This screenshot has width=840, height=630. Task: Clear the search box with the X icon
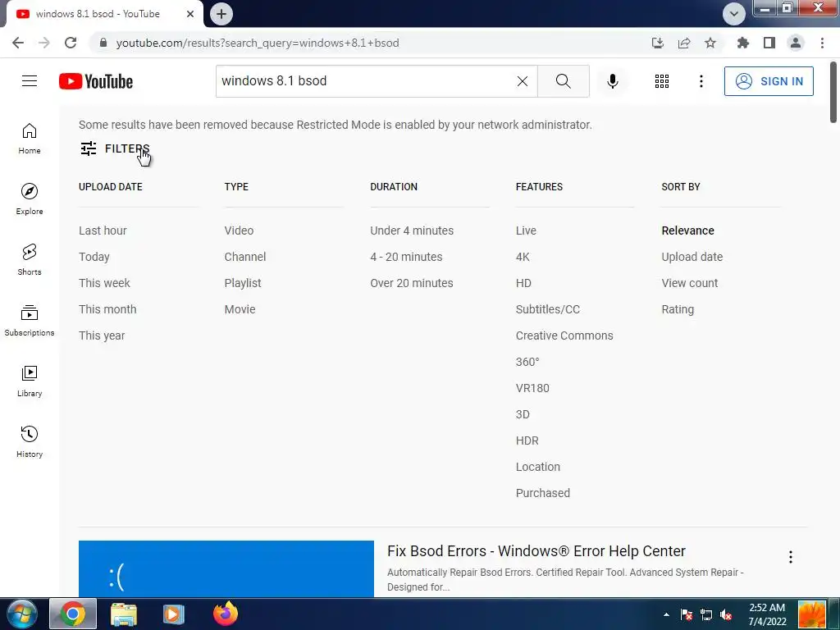click(x=523, y=81)
